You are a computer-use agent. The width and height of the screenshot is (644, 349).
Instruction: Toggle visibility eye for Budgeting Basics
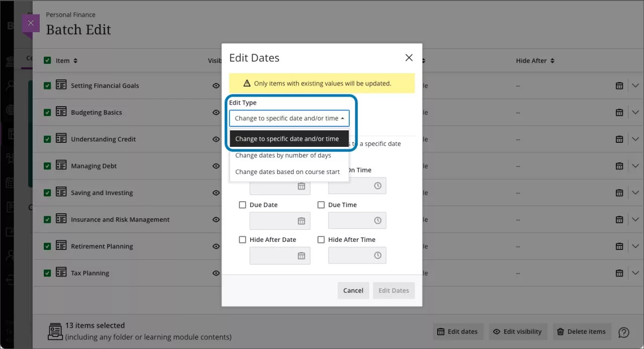[216, 112]
